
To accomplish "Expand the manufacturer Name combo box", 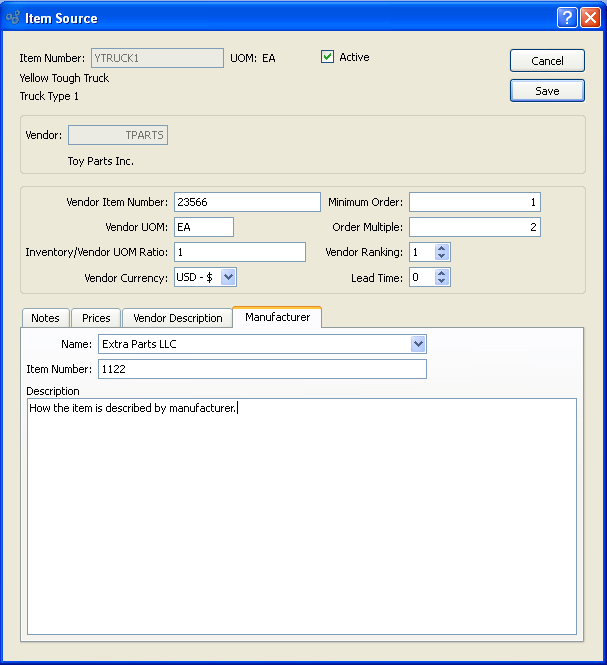I will 418,344.
